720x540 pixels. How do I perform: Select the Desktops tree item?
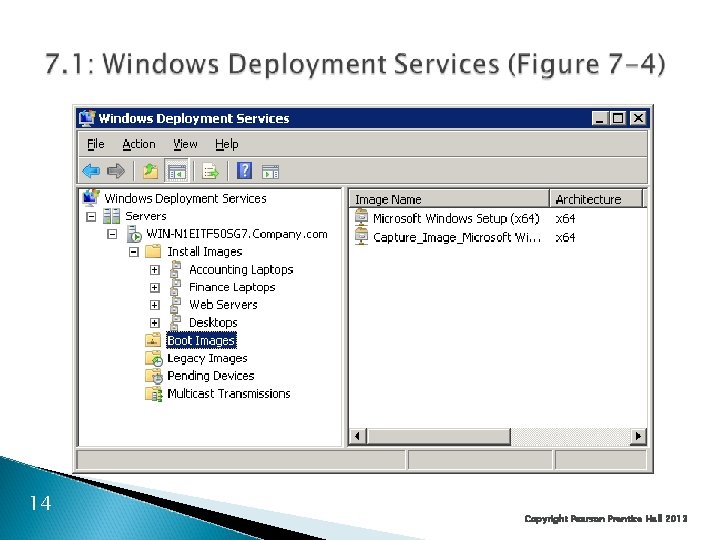(x=213, y=322)
